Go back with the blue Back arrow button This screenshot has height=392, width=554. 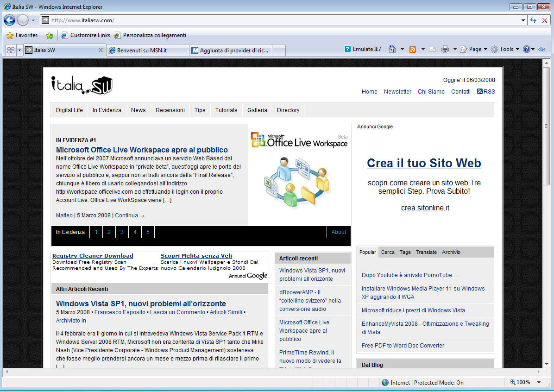click(10, 20)
